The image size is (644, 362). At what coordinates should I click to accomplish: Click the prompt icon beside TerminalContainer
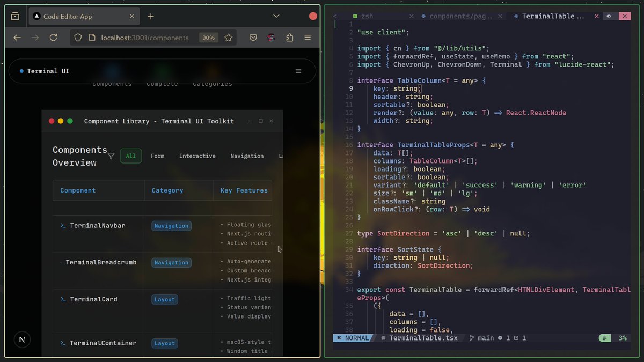(x=63, y=343)
